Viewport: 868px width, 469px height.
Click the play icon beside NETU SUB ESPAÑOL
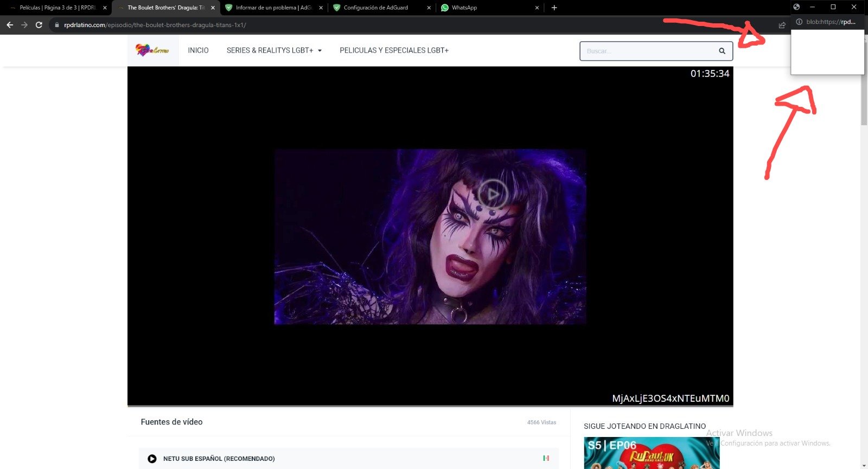click(152, 459)
